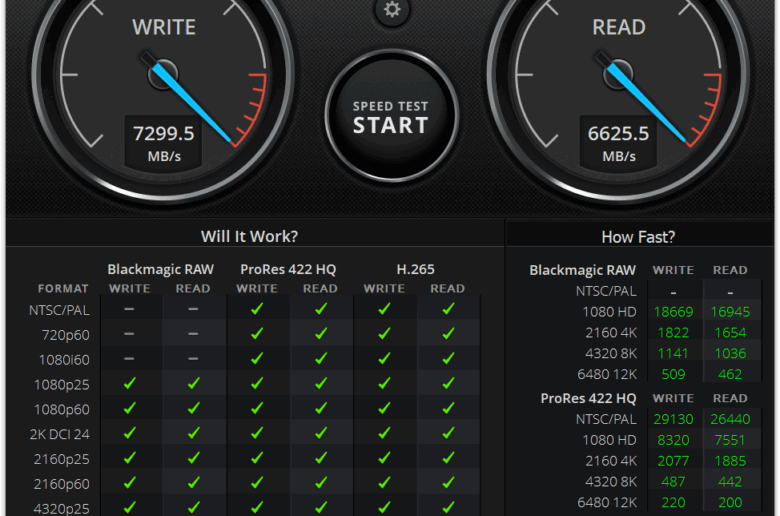Click Blackmagic RAW 6480 12K read value 462
This screenshot has height=516, width=780.
730,375
